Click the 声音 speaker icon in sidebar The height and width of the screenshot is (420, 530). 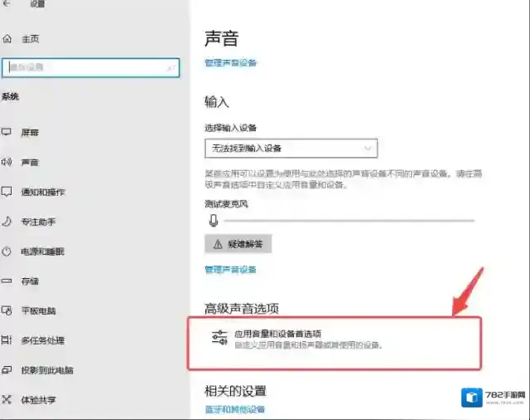click(x=7, y=162)
